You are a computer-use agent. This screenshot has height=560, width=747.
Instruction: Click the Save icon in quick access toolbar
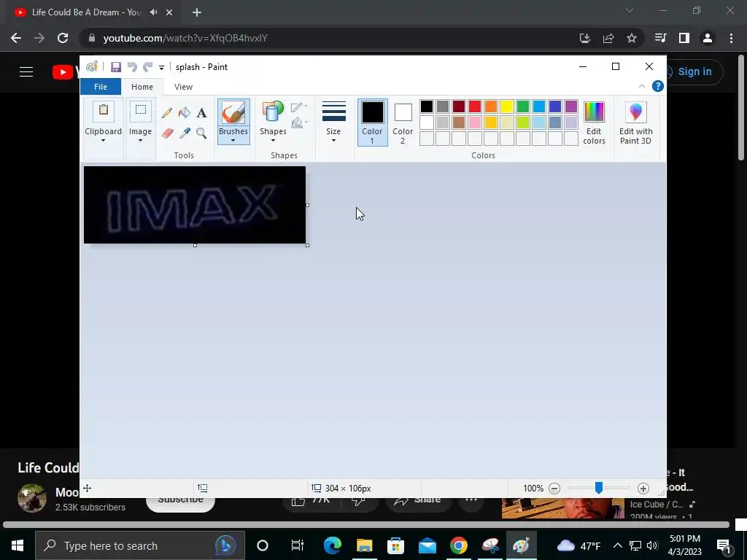pos(116,67)
